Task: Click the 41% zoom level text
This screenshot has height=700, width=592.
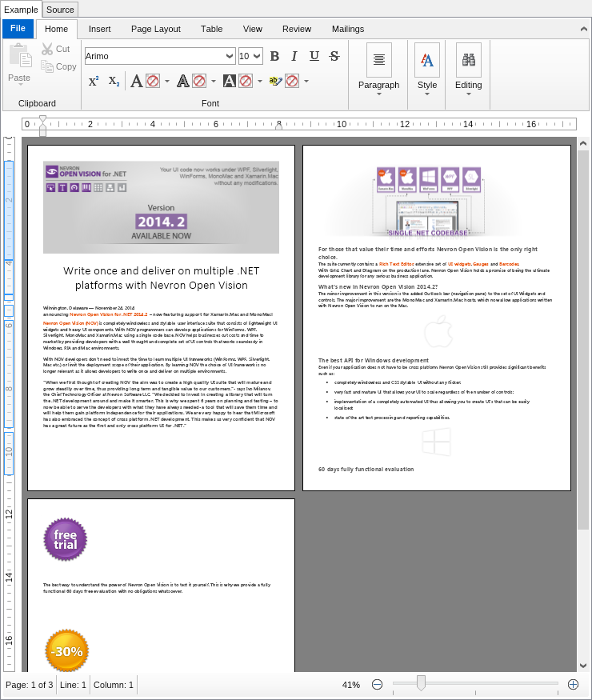Action: tap(351, 685)
